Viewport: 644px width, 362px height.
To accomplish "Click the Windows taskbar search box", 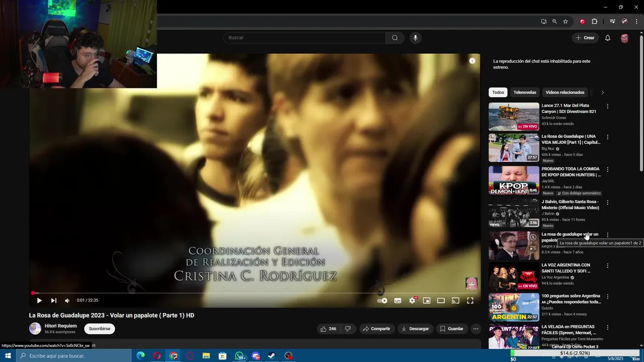I will (x=73, y=356).
